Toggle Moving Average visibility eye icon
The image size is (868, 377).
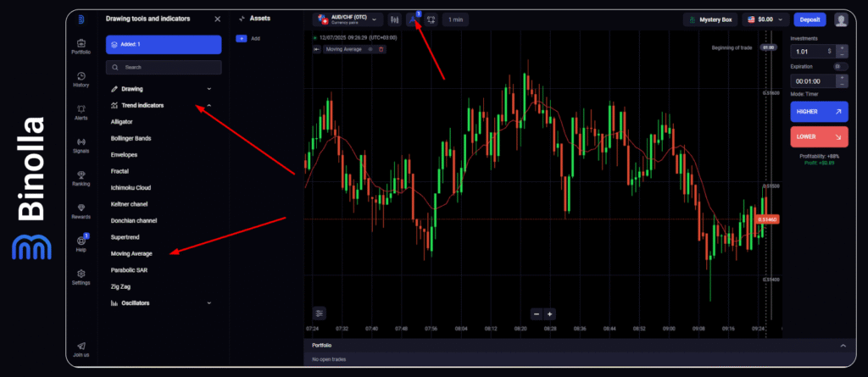click(370, 49)
